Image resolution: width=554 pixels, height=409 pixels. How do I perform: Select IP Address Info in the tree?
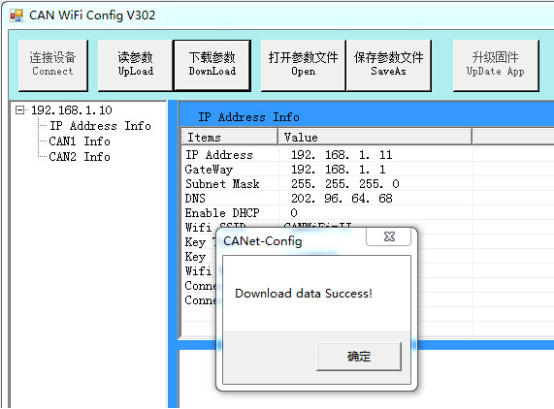coord(100,126)
